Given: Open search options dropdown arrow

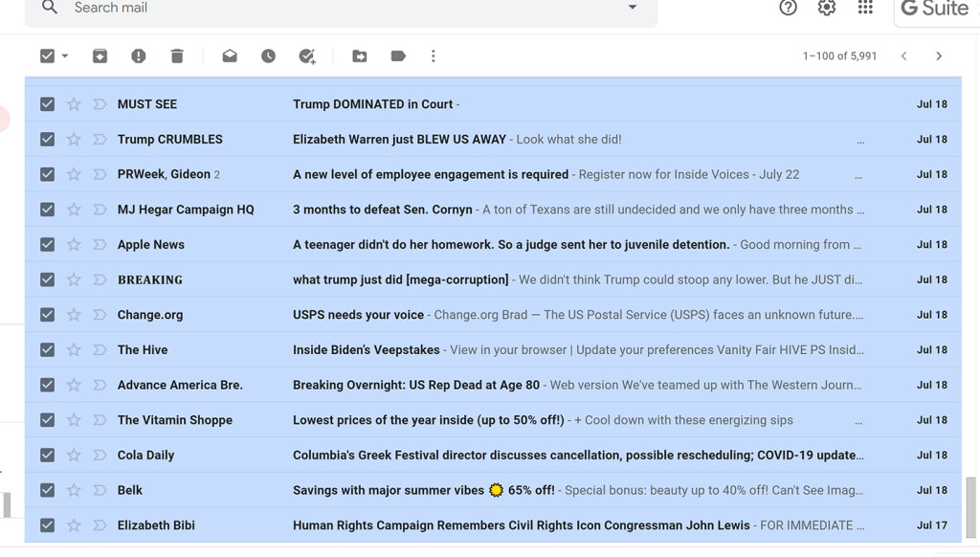Looking at the screenshot, I should click(633, 8).
